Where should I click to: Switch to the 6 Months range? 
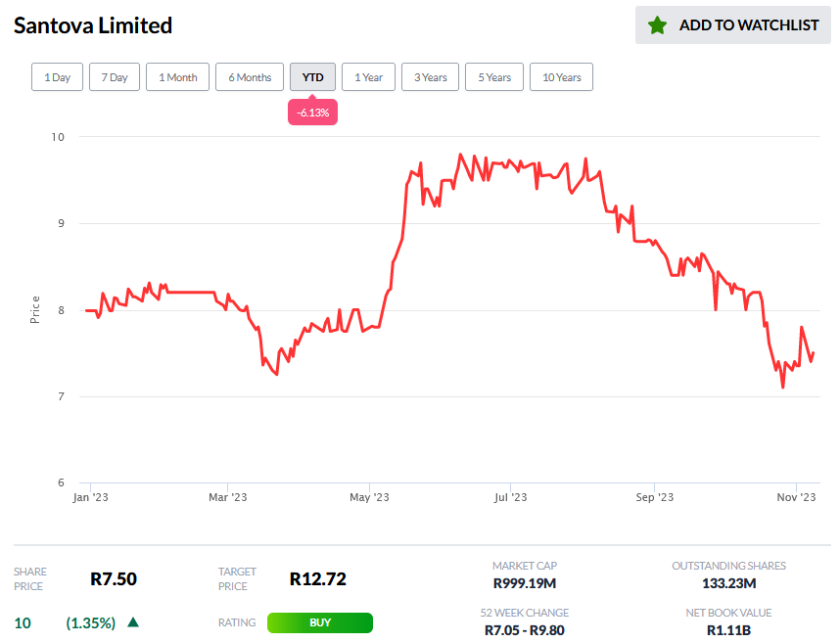250,77
